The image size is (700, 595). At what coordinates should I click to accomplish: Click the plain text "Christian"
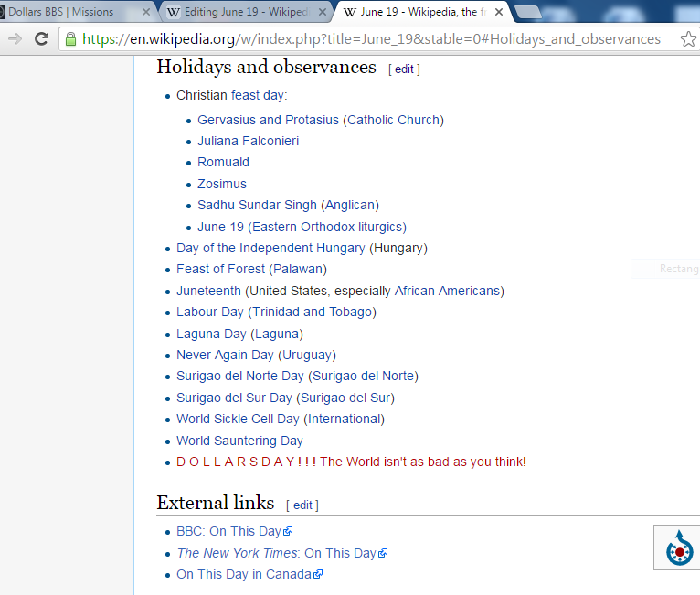(202, 96)
